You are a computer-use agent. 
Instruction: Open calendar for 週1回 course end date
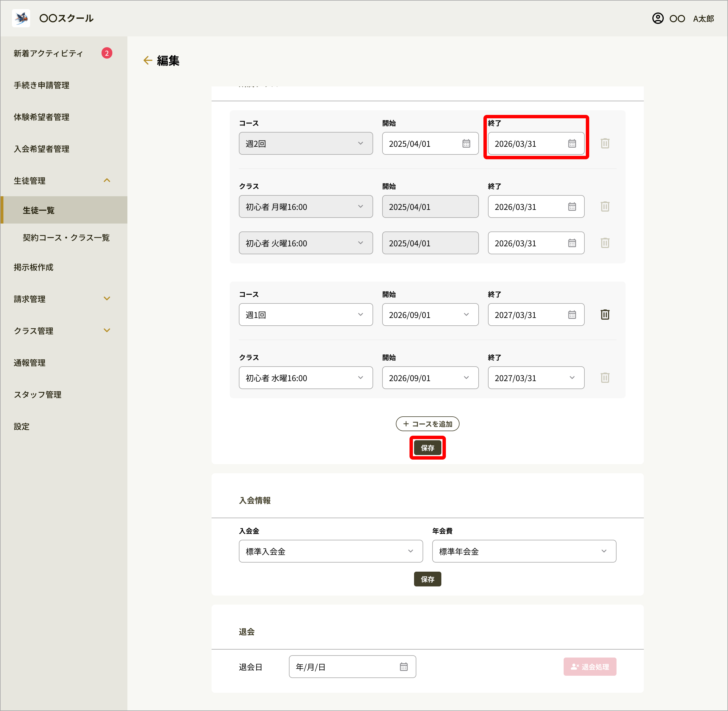coord(572,315)
